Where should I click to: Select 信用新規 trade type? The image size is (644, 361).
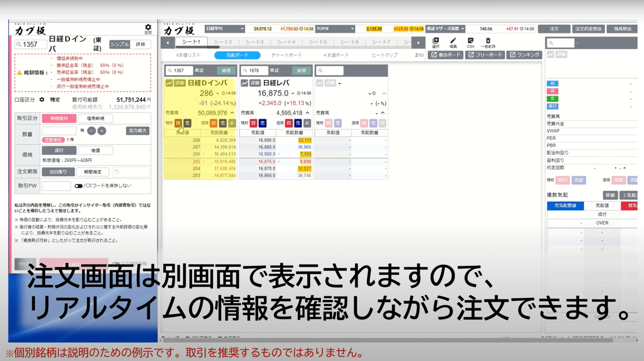pyautogui.click(x=96, y=118)
